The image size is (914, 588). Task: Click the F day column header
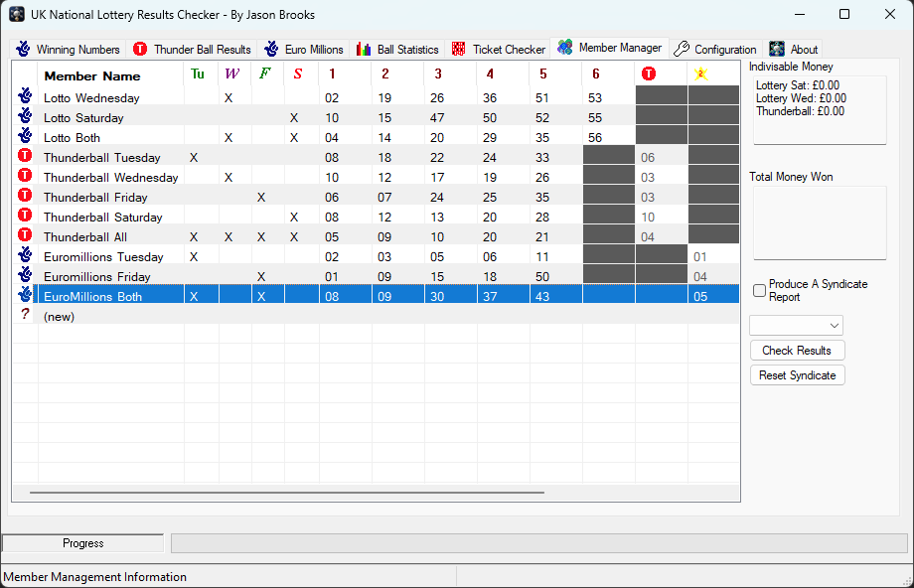(x=268, y=74)
